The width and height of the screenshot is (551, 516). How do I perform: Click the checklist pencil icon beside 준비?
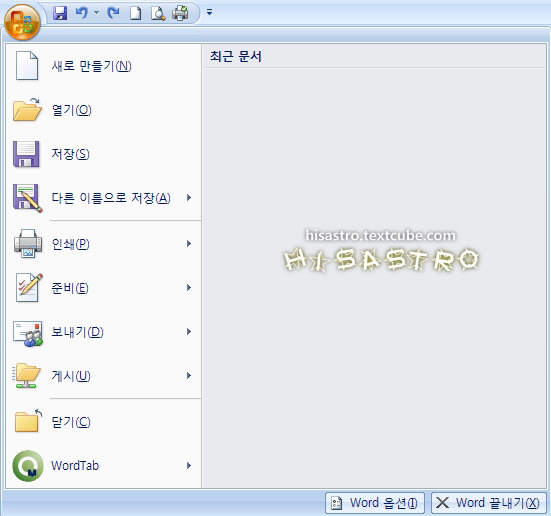[29, 288]
